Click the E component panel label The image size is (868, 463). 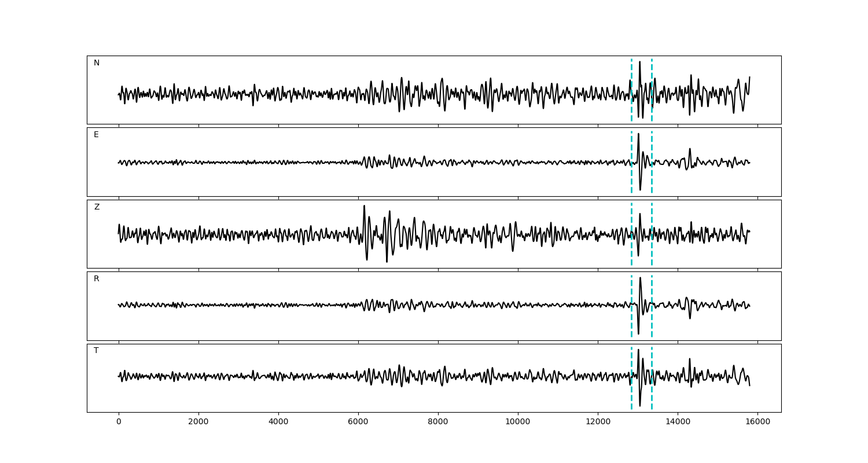click(x=96, y=135)
